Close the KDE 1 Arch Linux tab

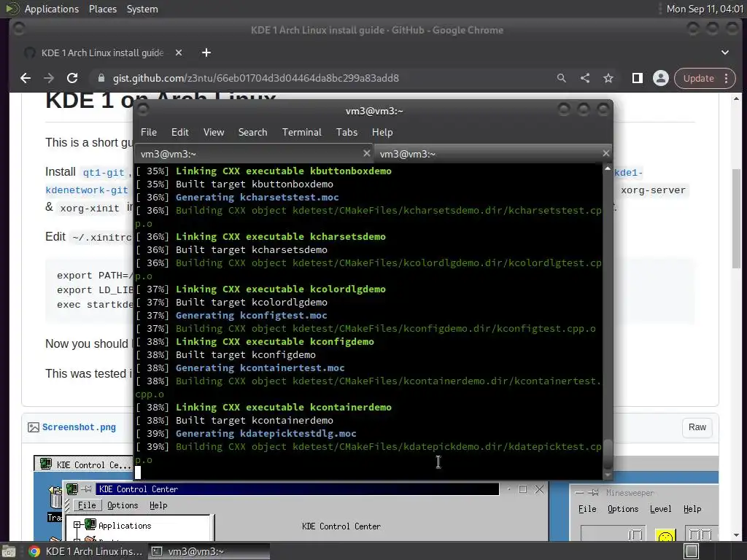179,52
